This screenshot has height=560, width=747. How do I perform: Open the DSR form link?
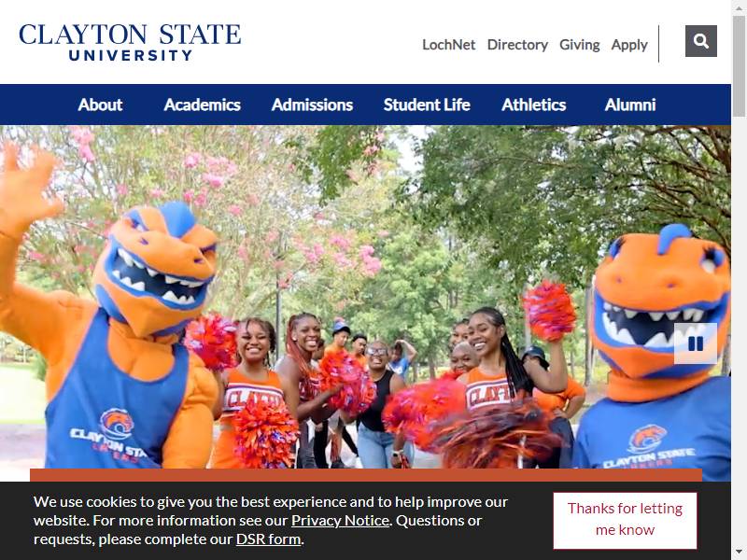[269, 539]
